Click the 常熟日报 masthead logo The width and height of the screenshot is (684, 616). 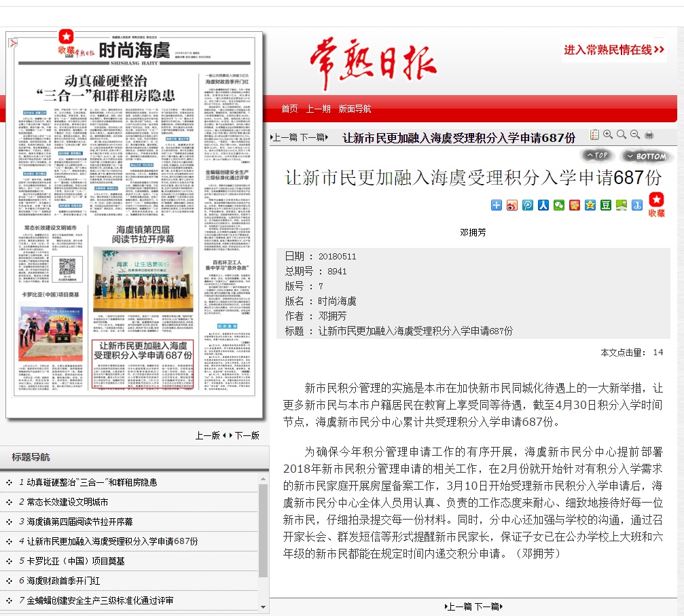pyautogui.click(x=374, y=64)
